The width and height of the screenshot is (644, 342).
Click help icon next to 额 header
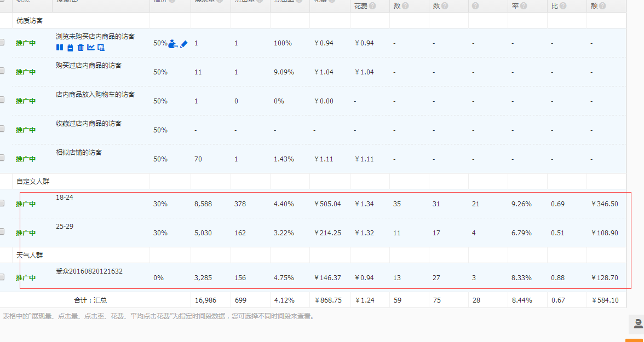(602, 6)
